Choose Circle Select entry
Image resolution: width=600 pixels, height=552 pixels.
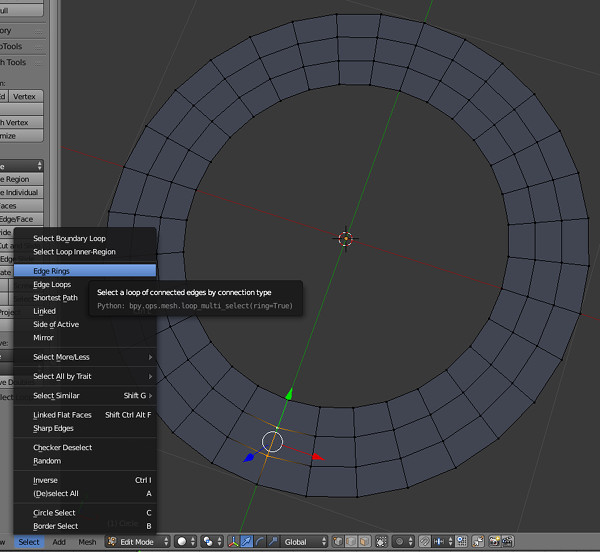[x=85, y=513]
